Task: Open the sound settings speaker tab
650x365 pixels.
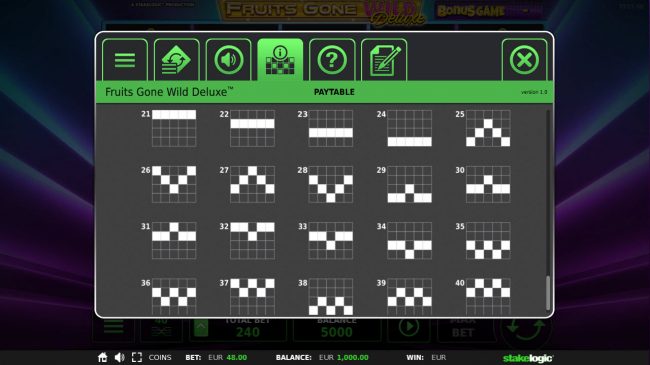Action: (x=228, y=60)
